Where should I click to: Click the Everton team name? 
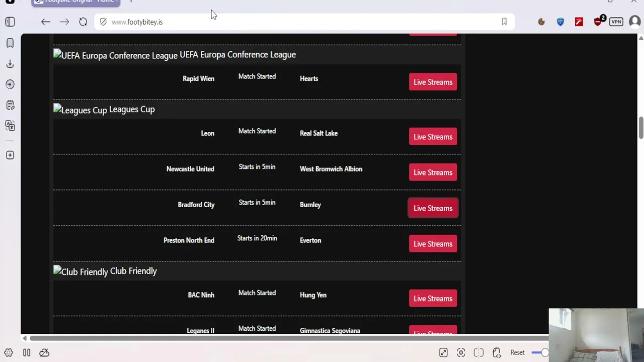[x=310, y=240]
